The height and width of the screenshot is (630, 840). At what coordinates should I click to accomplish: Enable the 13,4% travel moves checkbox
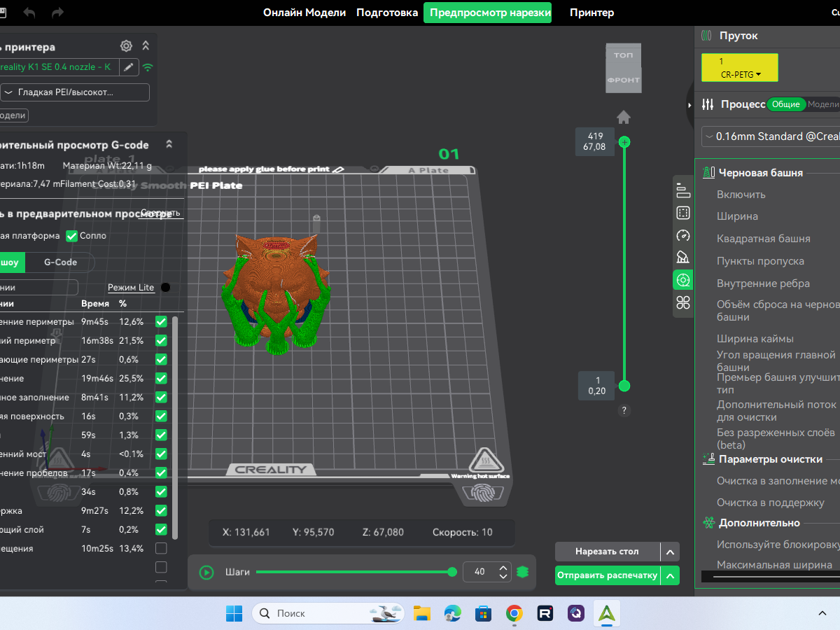pos(161,548)
